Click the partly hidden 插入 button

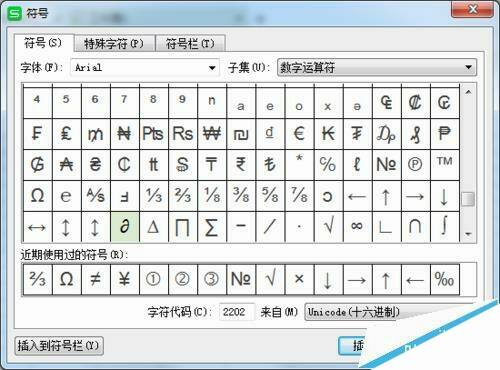[x=353, y=346]
